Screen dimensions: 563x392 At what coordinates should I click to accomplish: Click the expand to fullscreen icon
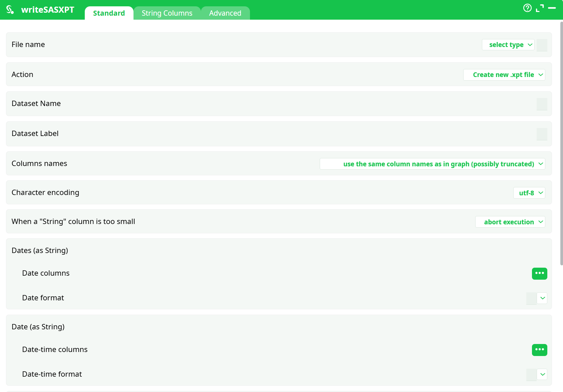coord(540,8)
